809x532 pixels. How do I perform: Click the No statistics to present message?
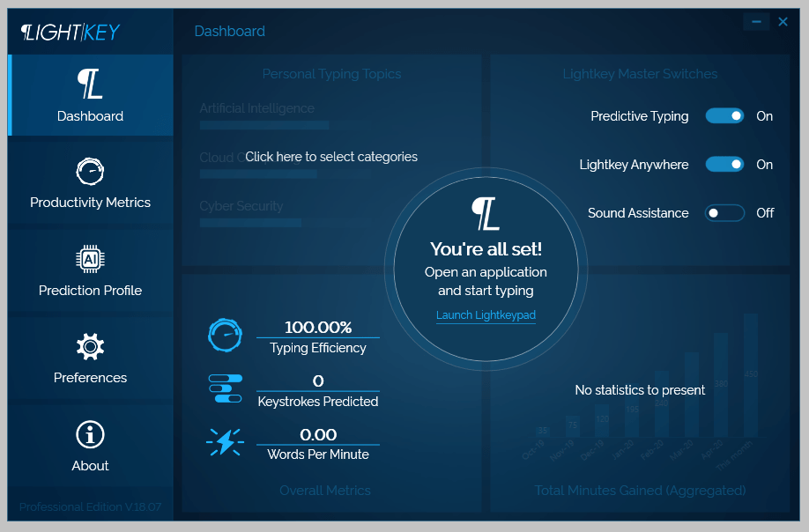(640, 390)
